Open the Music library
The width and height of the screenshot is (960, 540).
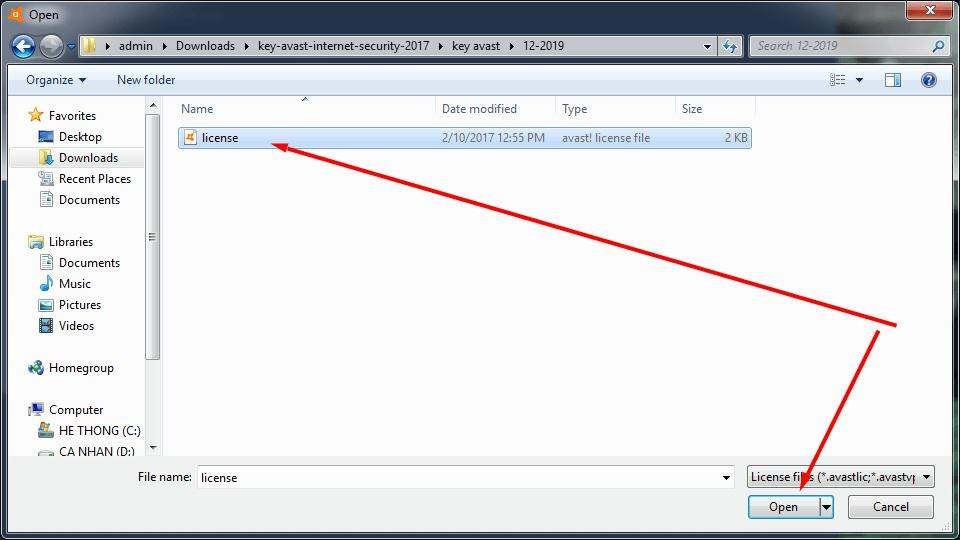75,283
